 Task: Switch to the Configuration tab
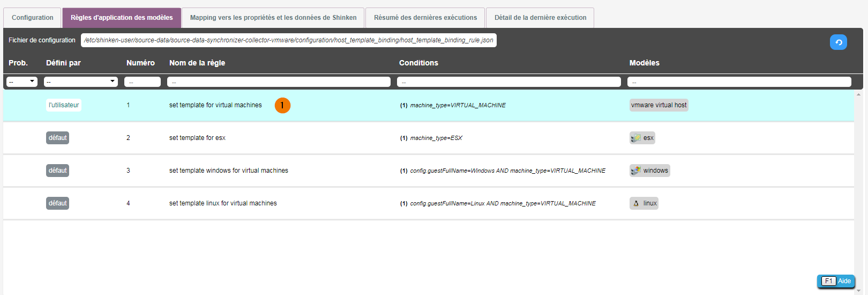pyautogui.click(x=33, y=18)
